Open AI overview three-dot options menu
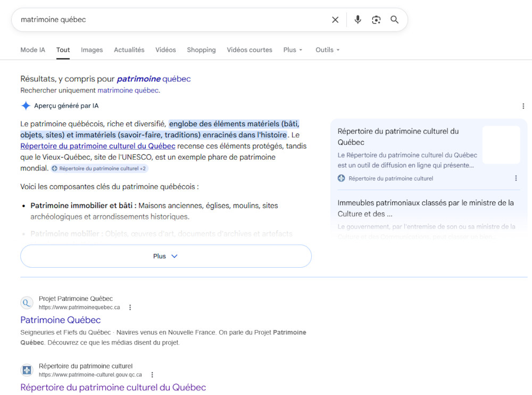Viewport: 532px width, 395px height. click(x=523, y=106)
